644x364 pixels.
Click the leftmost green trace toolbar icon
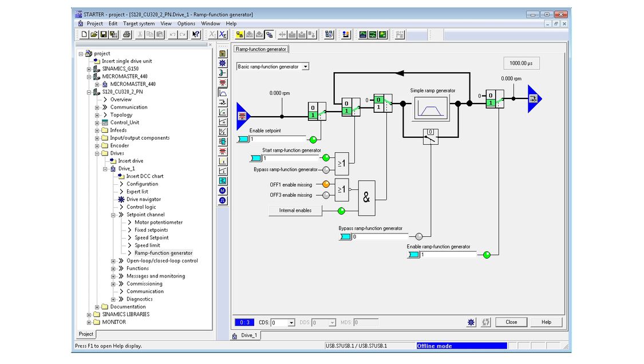click(x=363, y=34)
